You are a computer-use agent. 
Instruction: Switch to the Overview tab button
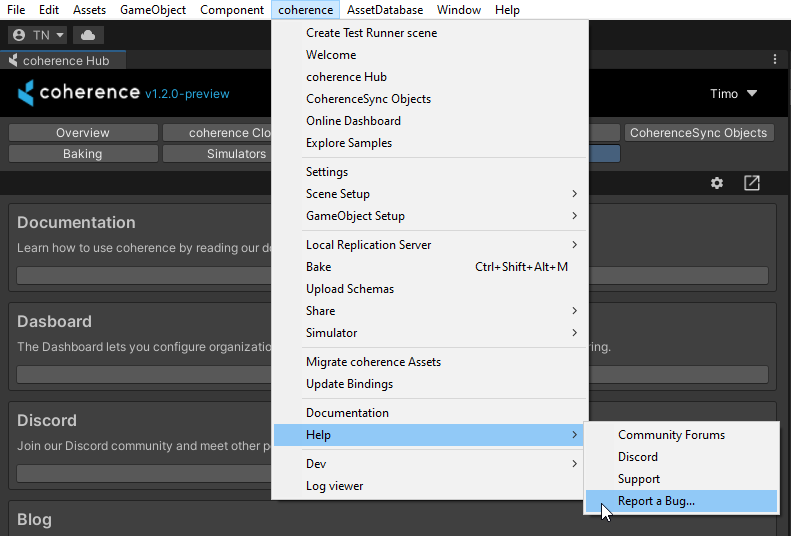(x=83, y=133)
